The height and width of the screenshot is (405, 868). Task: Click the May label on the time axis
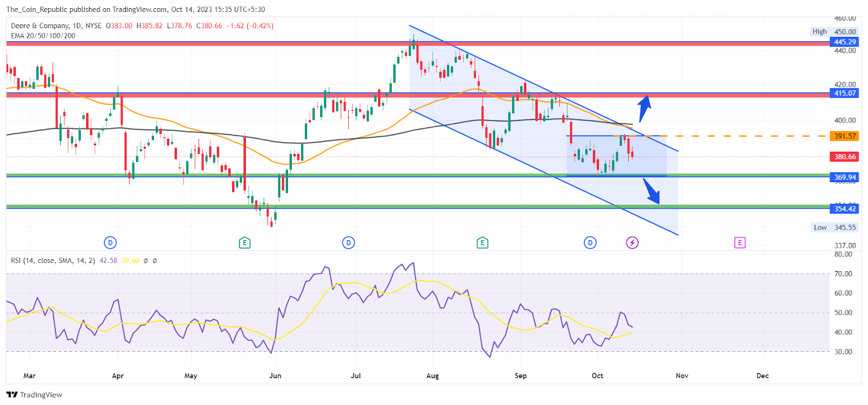(x=191, y=376)
